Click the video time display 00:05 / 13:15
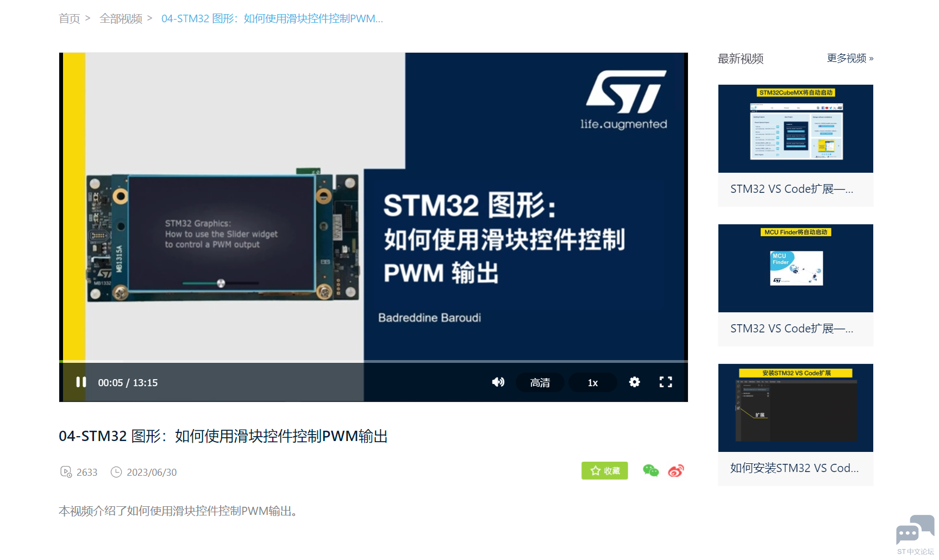The image size is (939, 560). [128, 383]
